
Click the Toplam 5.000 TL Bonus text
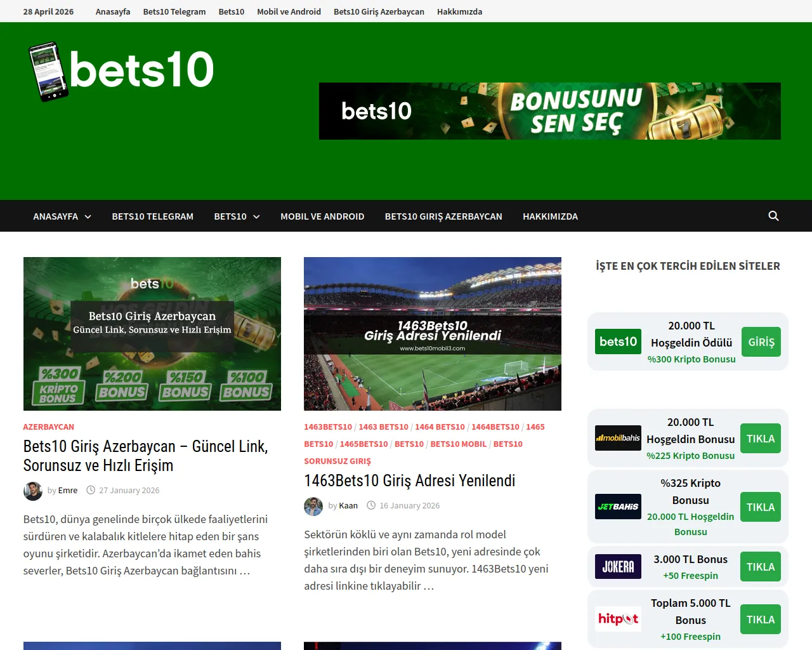point(691,611)
